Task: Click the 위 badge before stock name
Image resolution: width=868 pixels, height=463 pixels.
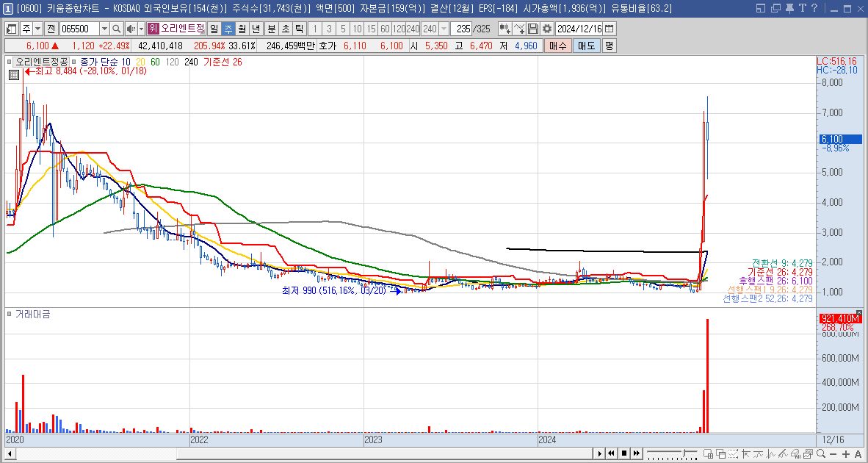Action: (153, 29)
